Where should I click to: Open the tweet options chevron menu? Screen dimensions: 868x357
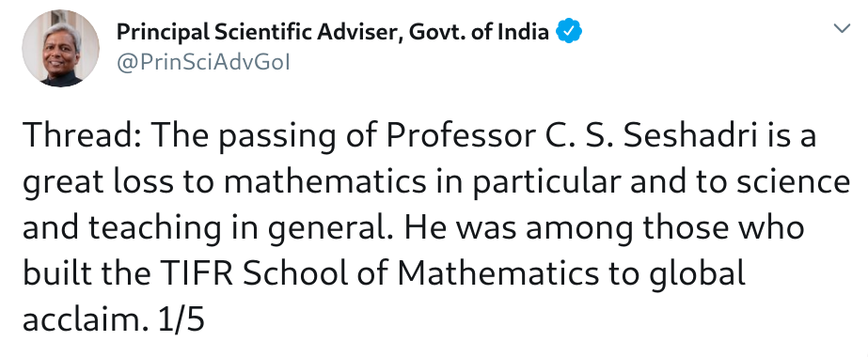click(842, 28)
